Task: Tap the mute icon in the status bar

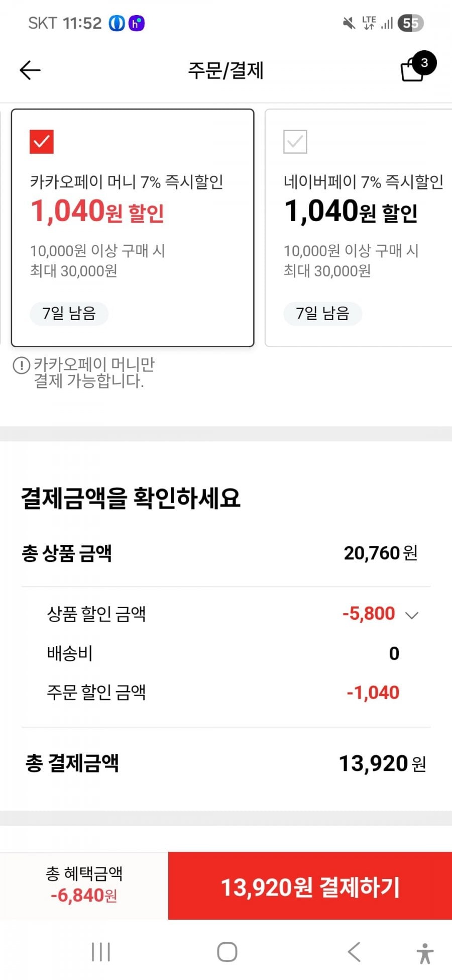Action: [x=349, y=23]
